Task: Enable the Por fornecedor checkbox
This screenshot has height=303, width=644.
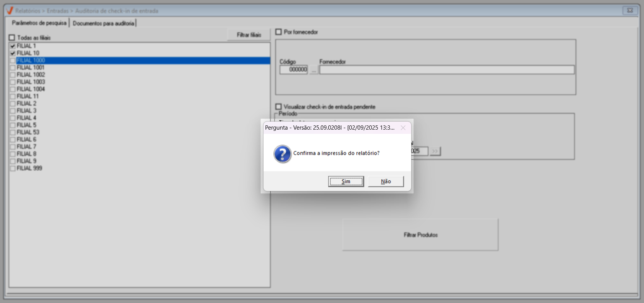Action: [x=278, y=32]
